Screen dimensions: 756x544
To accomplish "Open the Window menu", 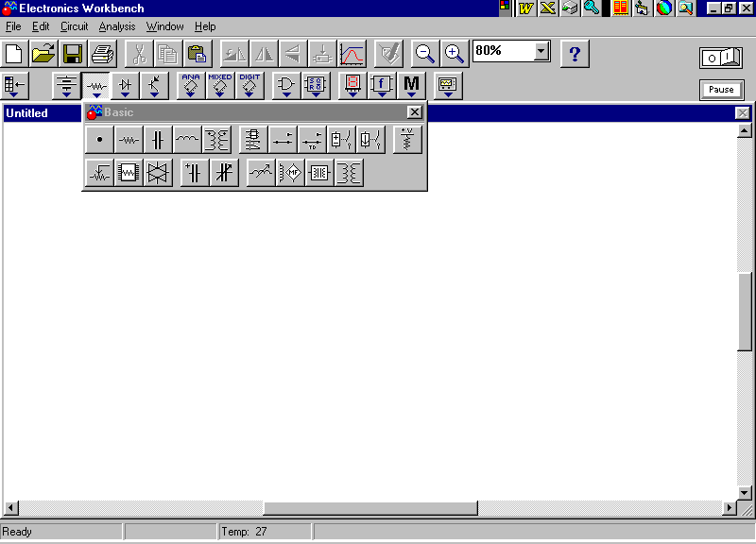I will [164, 26].
